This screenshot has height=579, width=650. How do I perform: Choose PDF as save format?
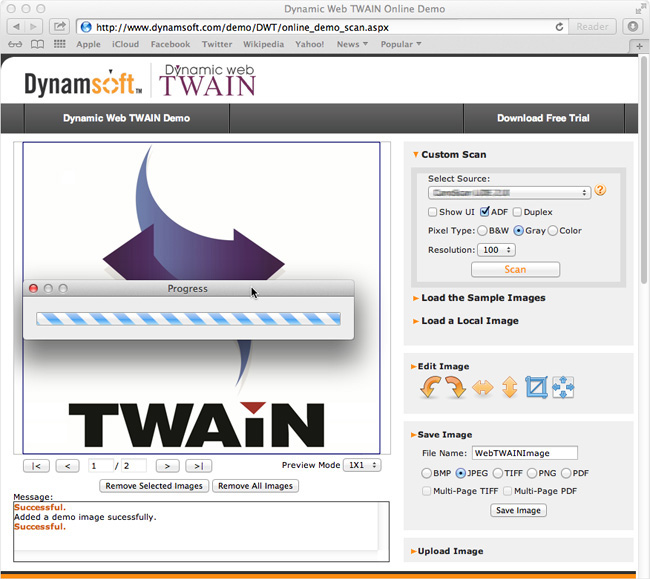coord(566,473)
